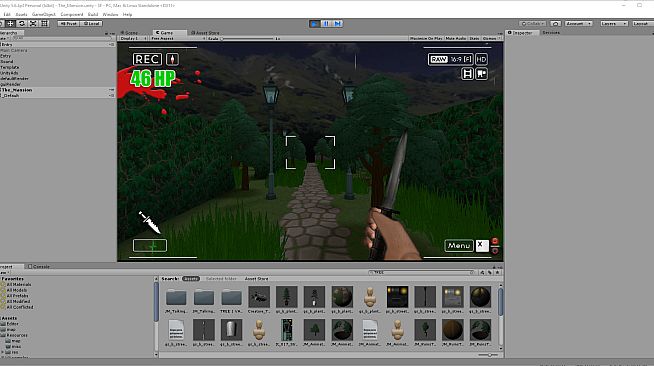Expand the res folder in Assets tree
Viewport: 654px width, 366px height.
tap(2, 352)
